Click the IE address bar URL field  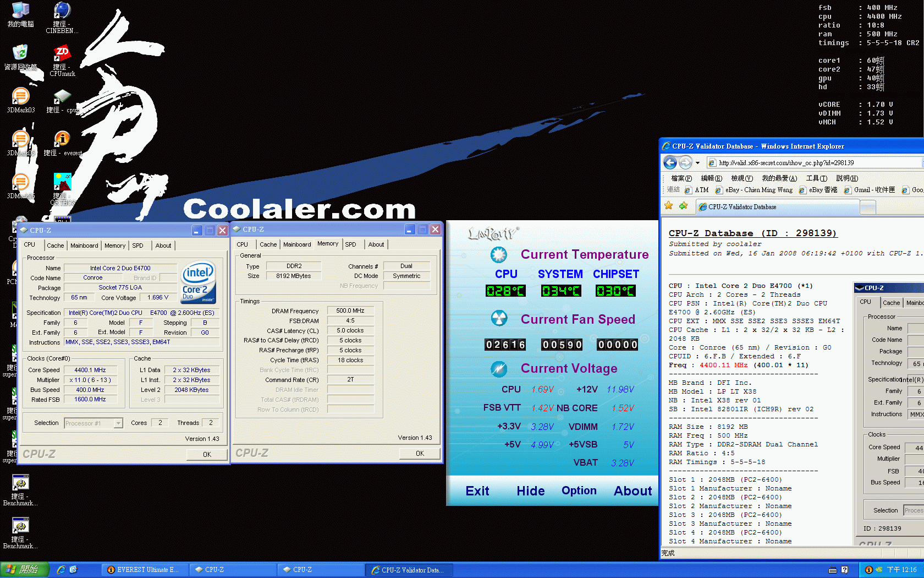815,163
